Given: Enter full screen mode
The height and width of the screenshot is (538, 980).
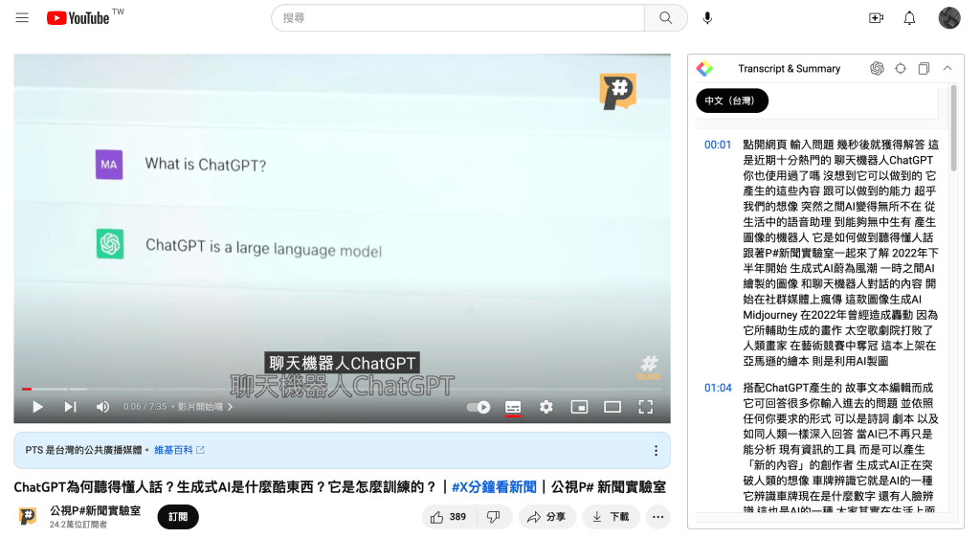Looking at the screenshot, I should tap(646, 408).
